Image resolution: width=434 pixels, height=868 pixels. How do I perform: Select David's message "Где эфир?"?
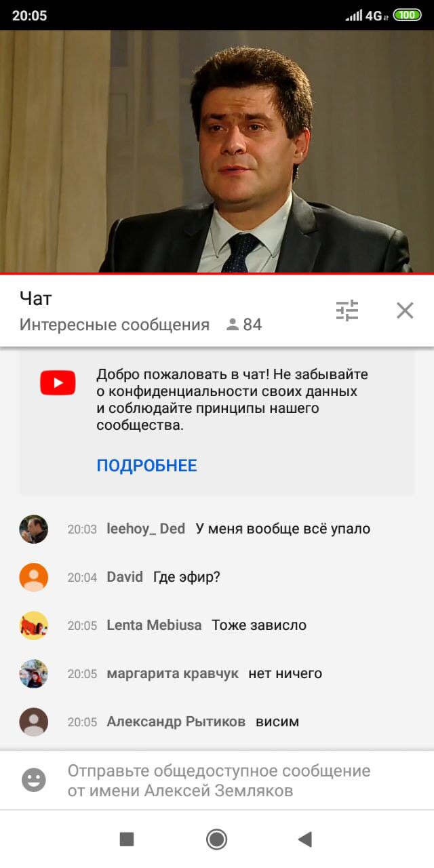(x=186, y=577)
